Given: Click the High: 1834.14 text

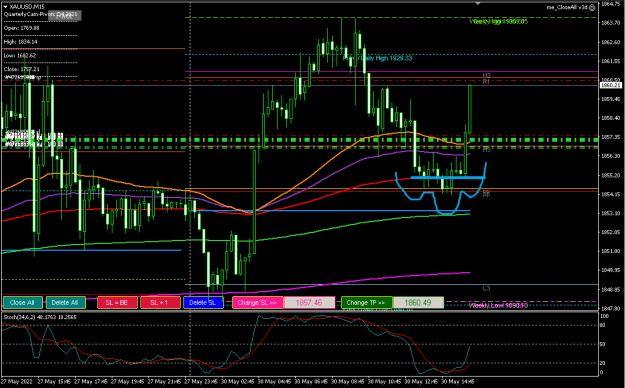Looking at the screenshot, I should click(x=20, y=41).
